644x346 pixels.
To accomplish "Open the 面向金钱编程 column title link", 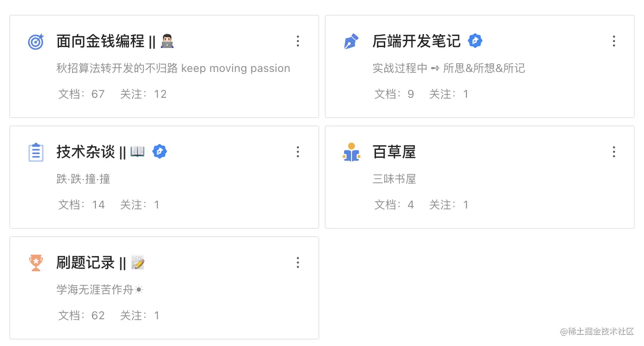I will [100, 41].
